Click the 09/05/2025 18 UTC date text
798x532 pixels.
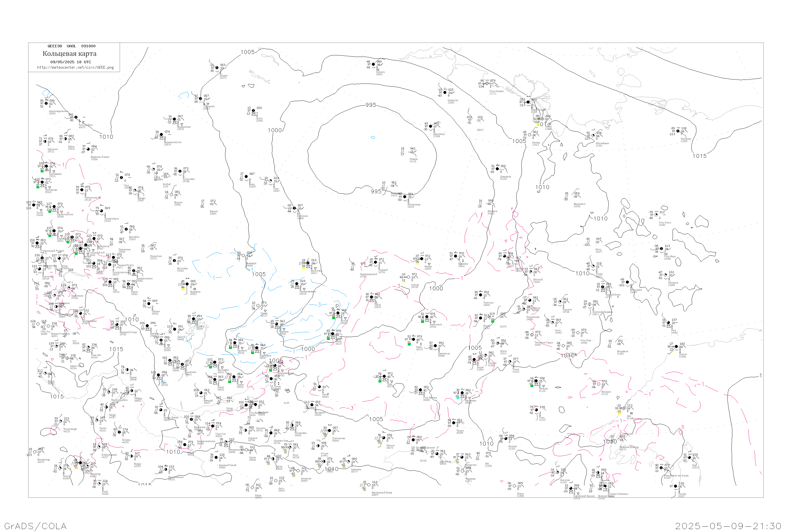[x=70, y=62]
